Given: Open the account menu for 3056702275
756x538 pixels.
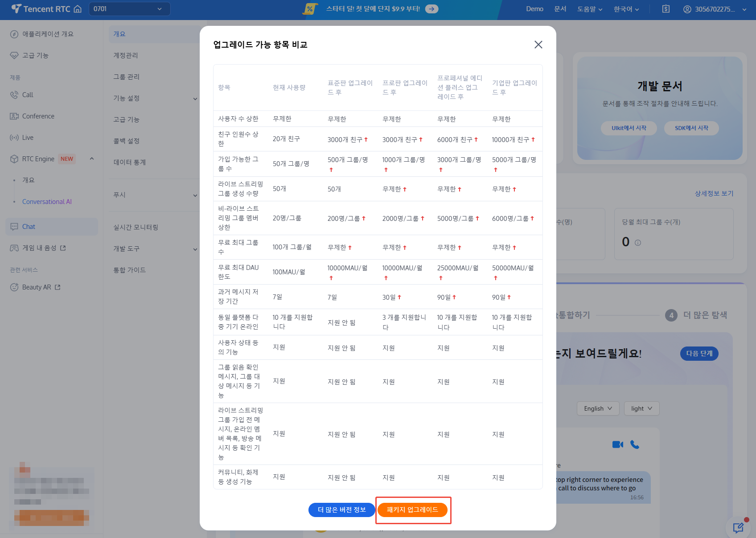Looking at the screenshot, I should tap(715, 9).
